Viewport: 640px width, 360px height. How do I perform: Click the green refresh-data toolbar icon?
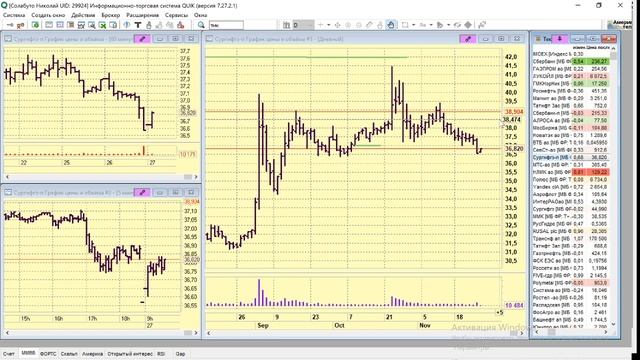coord(36,25)
